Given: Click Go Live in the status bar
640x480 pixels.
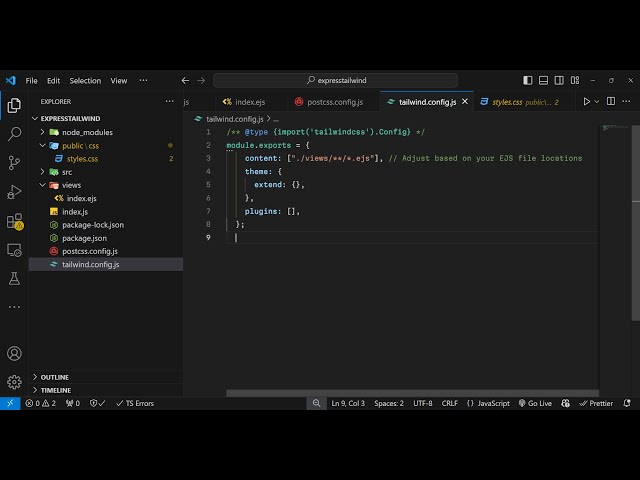Looking at the screenshot, I should pos(534,403).
